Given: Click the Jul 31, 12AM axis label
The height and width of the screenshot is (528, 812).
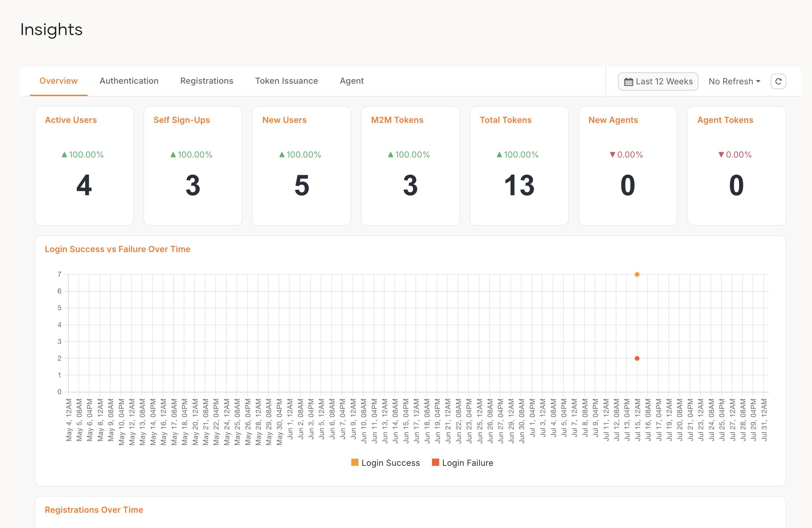Looking at the screenshot, I should click(x=764, y=420).
